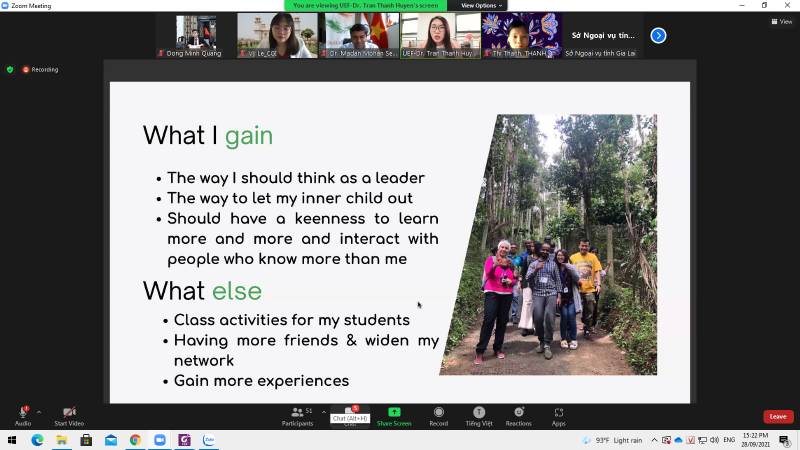The width and height of the screenshot is (800, 450).
Task: Open the Windows Start menu
Action: 12,440
